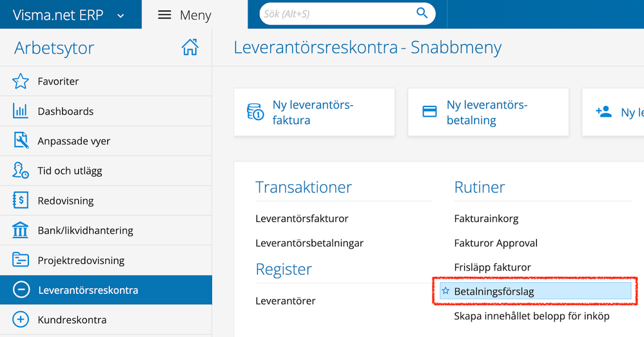Open the Fakturainkorg link under Rutiner
The image size is (644, 337).
(x=486, y=218)
